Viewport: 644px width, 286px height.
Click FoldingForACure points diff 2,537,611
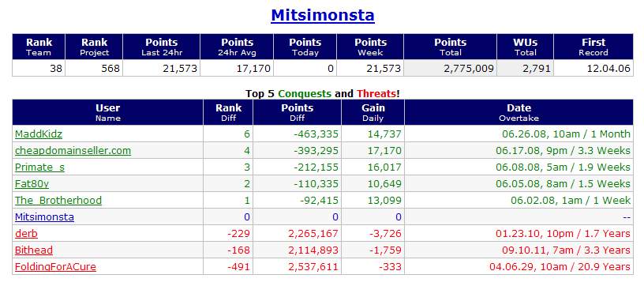point(313,267)
